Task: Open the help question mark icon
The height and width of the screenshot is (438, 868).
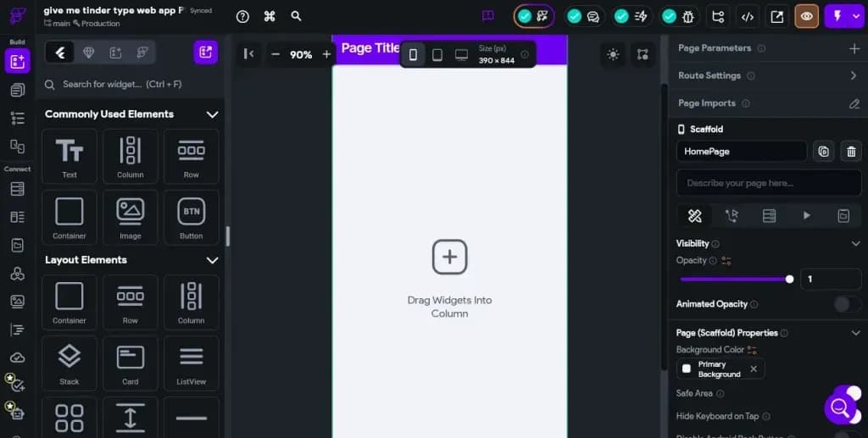Action: point(242,17)
